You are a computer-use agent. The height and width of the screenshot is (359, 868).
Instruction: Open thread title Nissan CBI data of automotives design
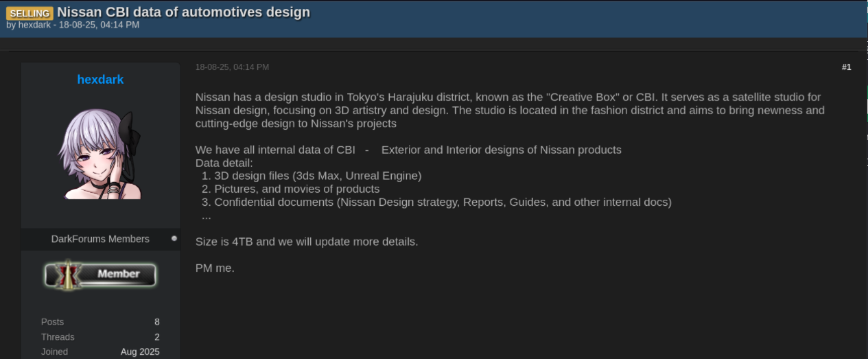[183, 12]
